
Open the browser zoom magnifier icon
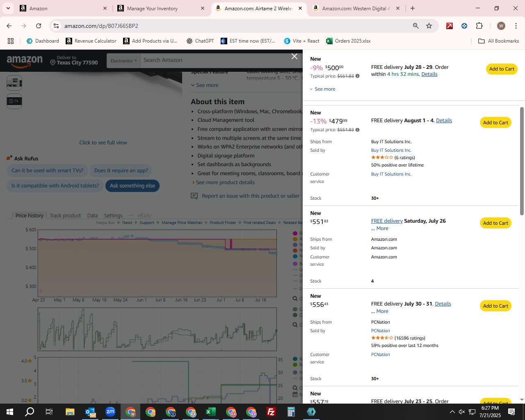416,26
